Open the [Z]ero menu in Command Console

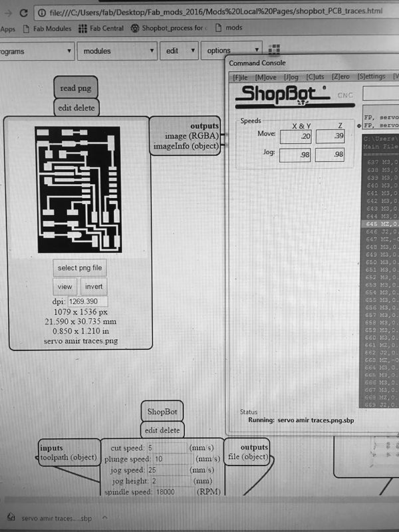tap(340, 76)
